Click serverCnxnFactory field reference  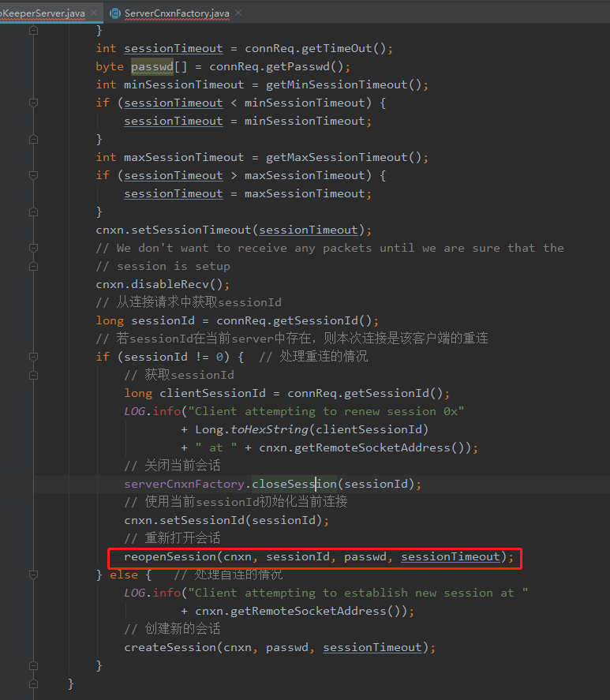pyautogui.click(x=185, y=484)
